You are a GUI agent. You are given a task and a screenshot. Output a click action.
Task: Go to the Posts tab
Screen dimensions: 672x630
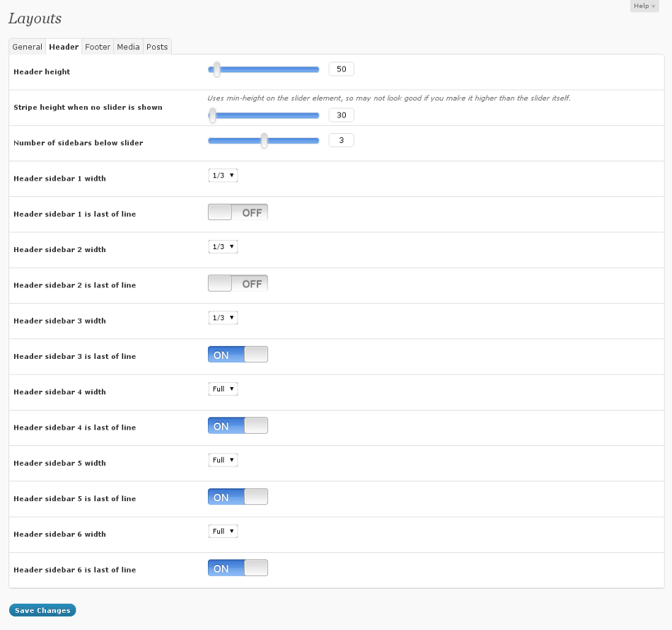(157, 47)
